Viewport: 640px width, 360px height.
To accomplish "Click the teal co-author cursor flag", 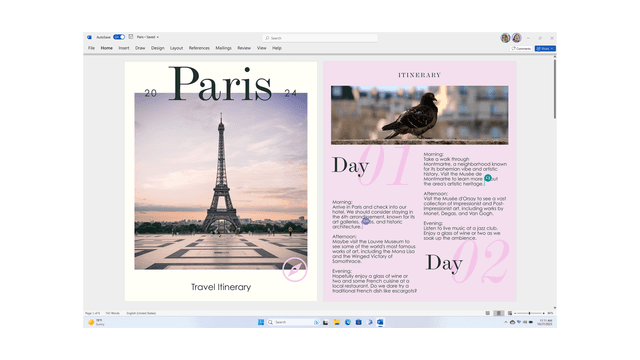I will tap(488, 178).
